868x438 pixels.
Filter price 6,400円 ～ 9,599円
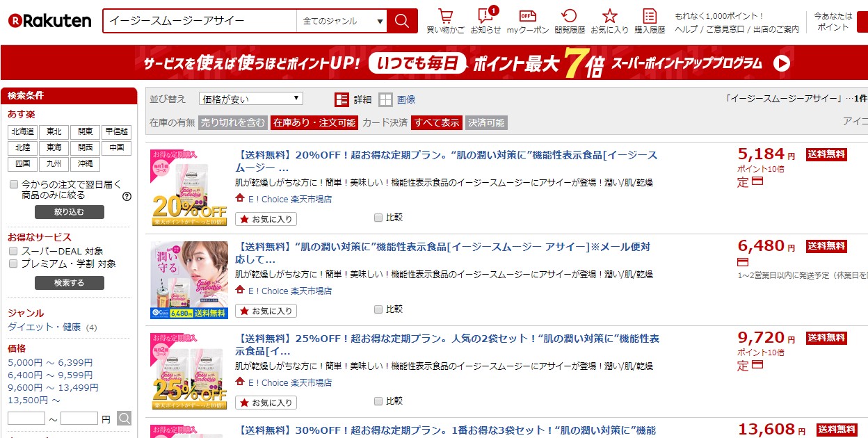point(50,375)
